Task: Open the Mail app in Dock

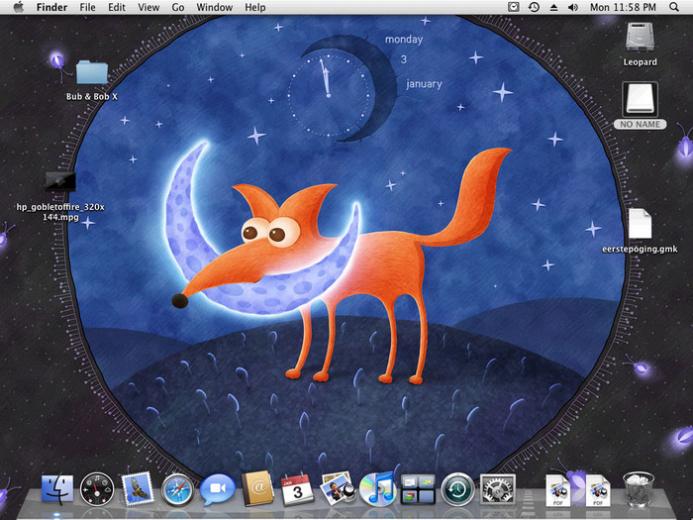Action: click(137, 488)
